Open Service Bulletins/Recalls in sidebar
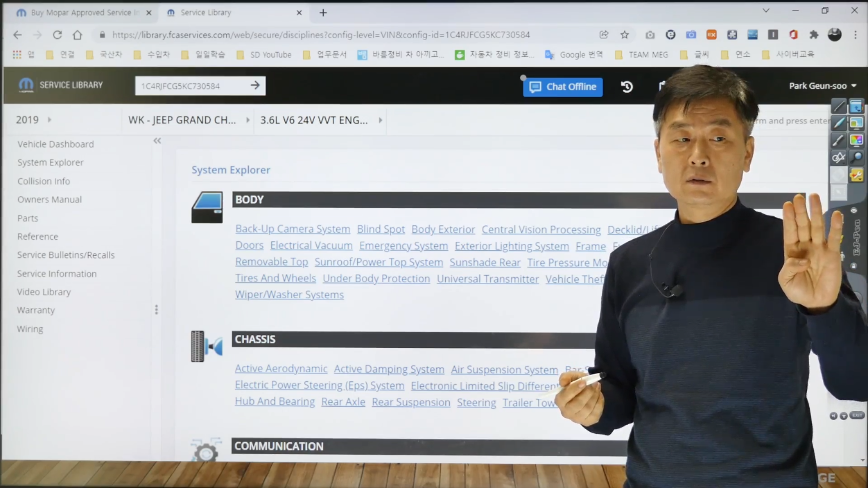Screen dimensions: 868x488 pyautogui.click(x=66, y=255)
